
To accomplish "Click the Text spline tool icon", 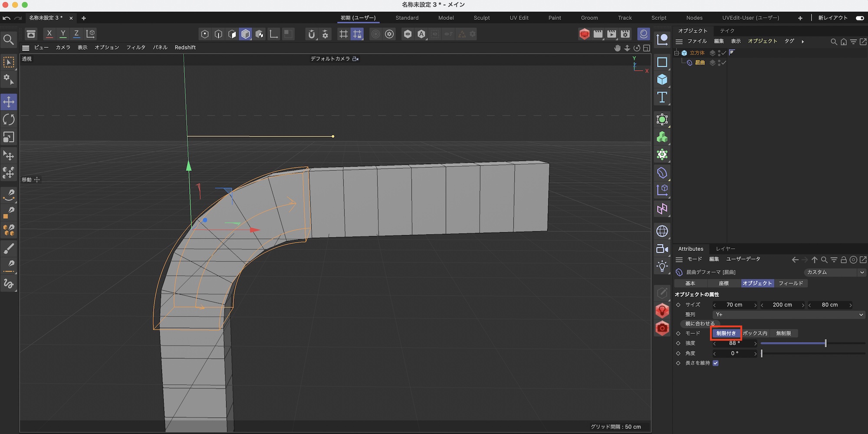I will pos(662,97).
